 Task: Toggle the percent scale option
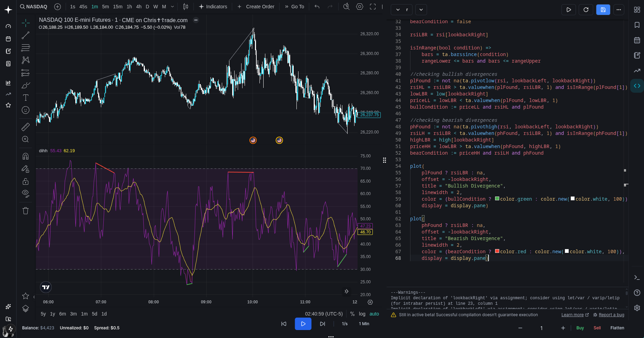352,314
